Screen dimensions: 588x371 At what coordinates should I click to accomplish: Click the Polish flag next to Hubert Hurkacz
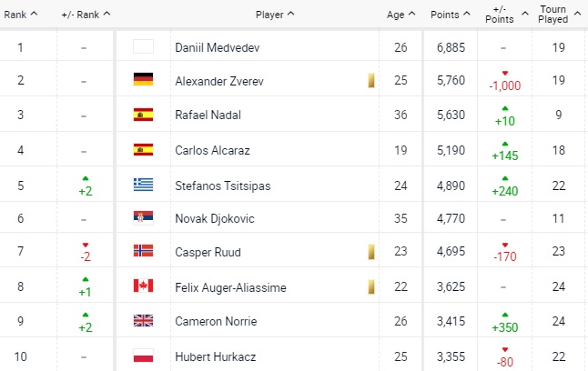click(143, 356)
